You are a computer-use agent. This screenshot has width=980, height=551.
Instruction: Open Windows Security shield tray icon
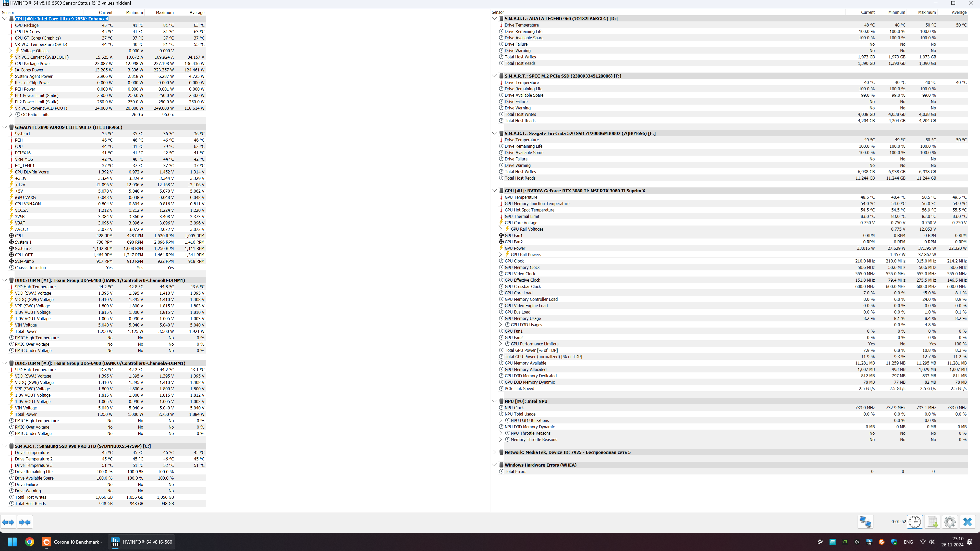coord(894,542)
